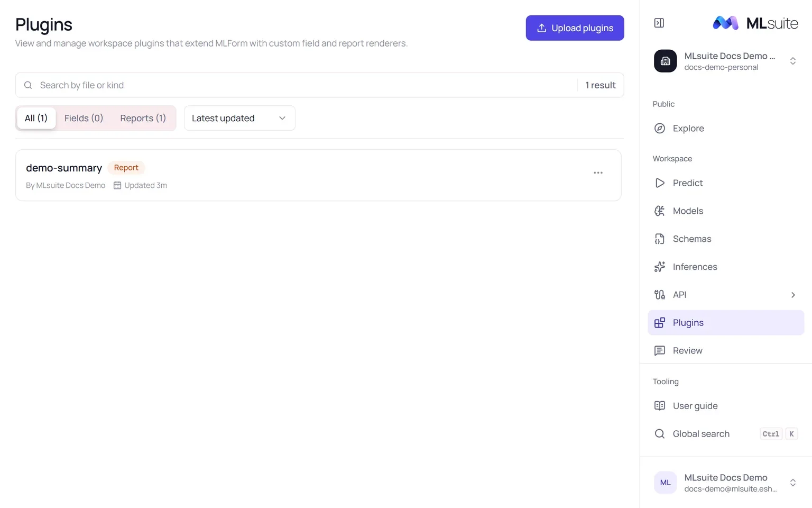Select the All (1) tab
The width and height of the screenshot is (812, 508).
click(x=36, y=118)
